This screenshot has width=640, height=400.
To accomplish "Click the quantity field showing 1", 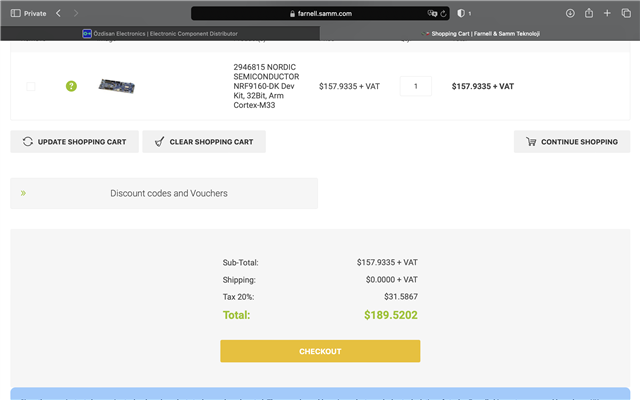I will (416, 86).
